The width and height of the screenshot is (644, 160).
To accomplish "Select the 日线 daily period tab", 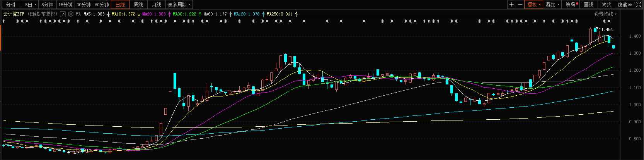I will pos(120,5).
